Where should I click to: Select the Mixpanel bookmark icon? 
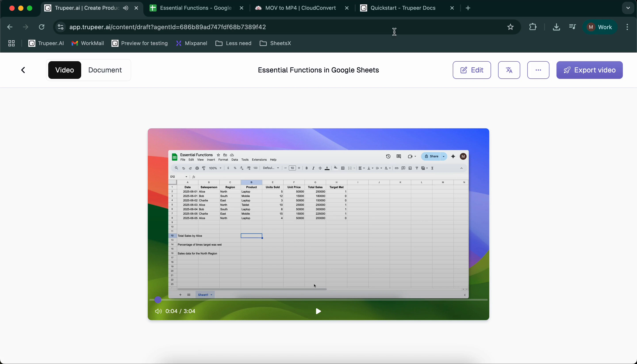[179, 43]
